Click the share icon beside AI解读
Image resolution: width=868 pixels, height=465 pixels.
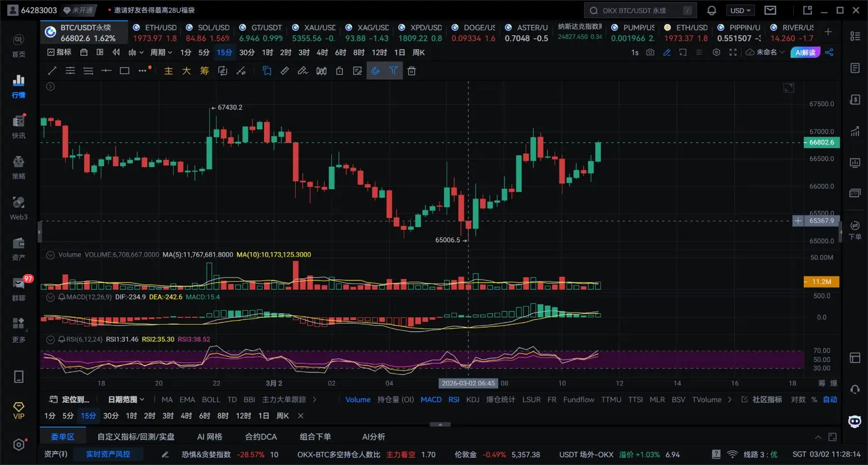[x=829, y=52]
